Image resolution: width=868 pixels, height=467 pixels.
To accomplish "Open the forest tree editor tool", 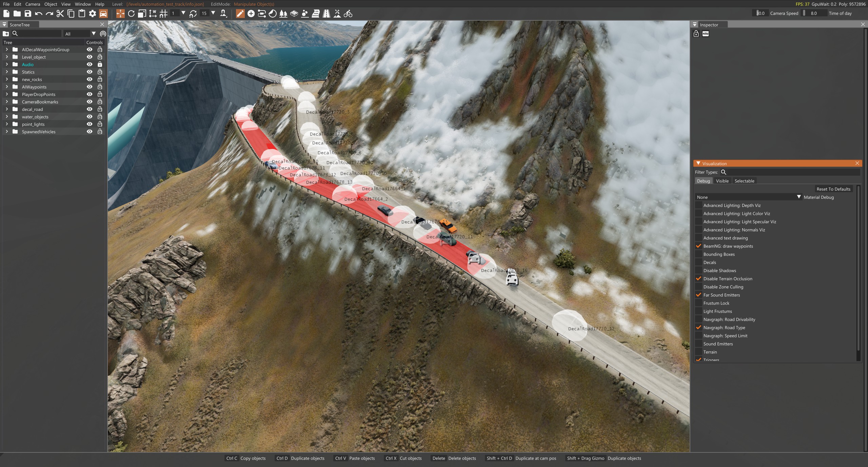I will [283, 14].
